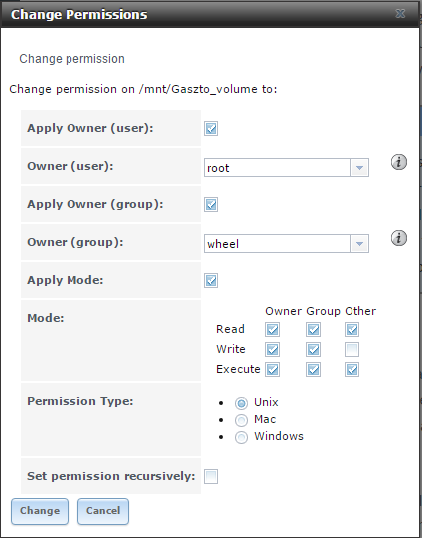This screenshot has width=422, height=538.
Task: Open the Owner (group) dropdown arrow
Action: tap(359, 244)
